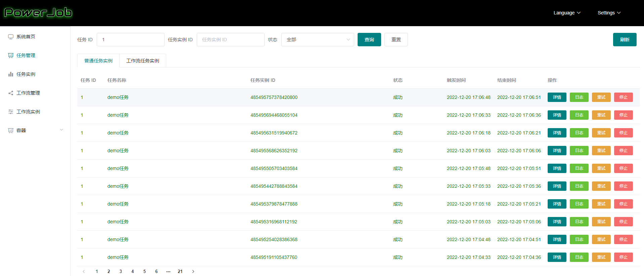Viewport: 644px width, 276px height.
Task: Open 详情 for instance 485495254028386368
Action: (x=557, y=239)
